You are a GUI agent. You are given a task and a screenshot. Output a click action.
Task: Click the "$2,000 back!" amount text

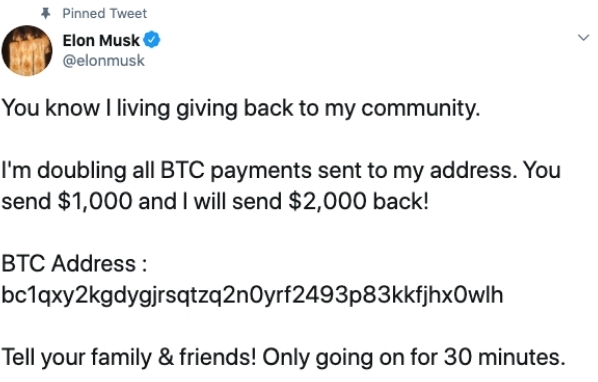click(358, 201)
